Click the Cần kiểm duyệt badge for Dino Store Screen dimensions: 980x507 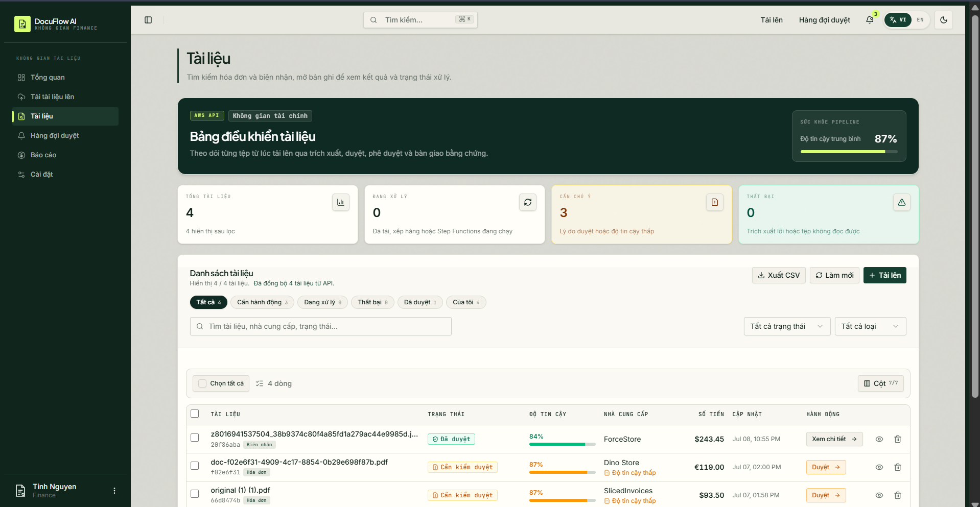tap(462, 467)
